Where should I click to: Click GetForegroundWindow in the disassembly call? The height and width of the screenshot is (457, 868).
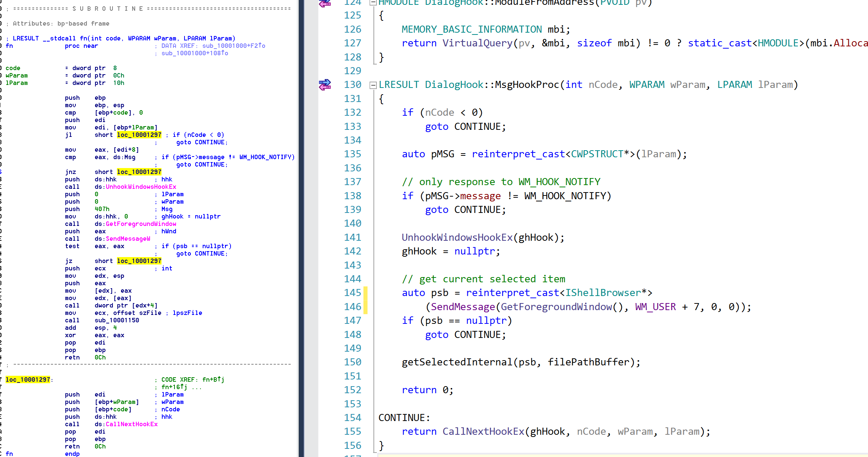click(x=141, y=224)
